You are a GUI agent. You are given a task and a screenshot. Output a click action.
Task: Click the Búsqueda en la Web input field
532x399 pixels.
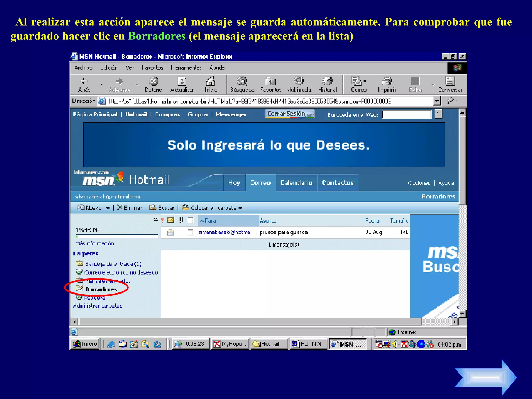tap(407, 115)
